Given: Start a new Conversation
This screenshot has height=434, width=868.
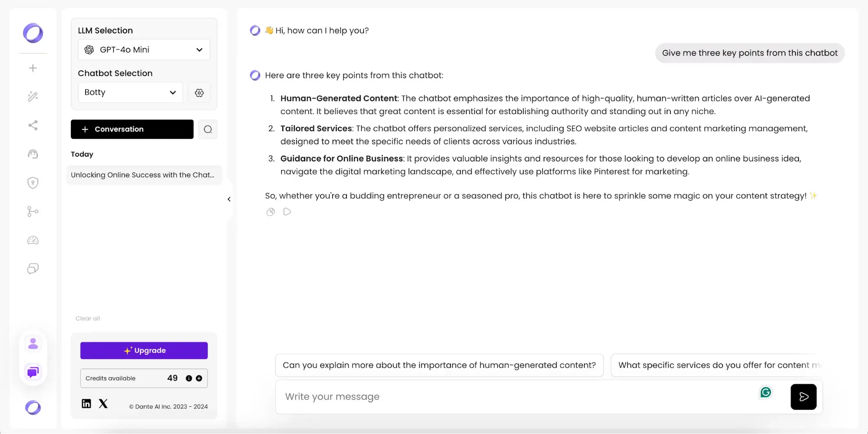Looking at the screenshot, I should (x=132, y=129).
